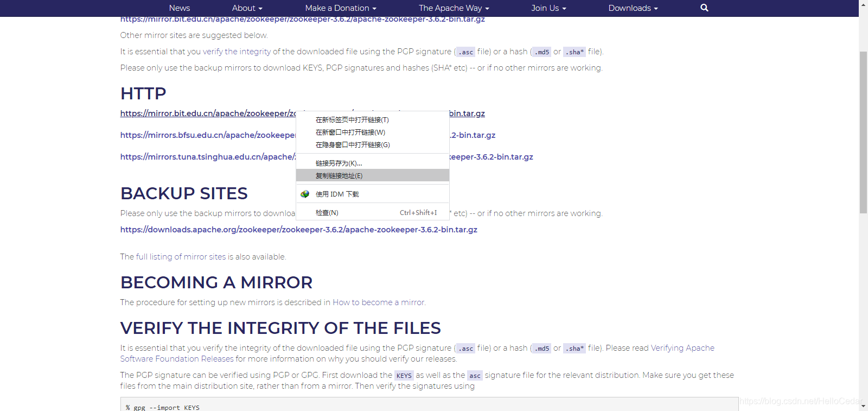
Task: Click the gpg --import KEYS code line
Action: 163,407
